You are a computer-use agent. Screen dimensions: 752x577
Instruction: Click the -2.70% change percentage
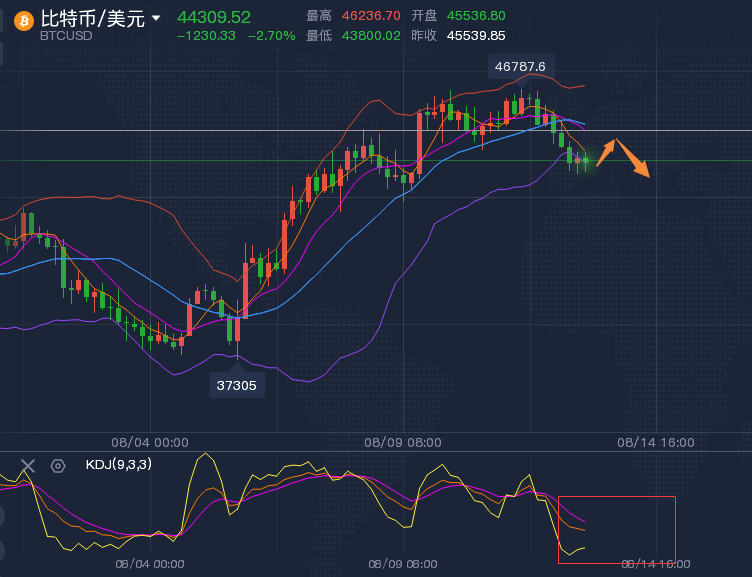tap(271, 35)
